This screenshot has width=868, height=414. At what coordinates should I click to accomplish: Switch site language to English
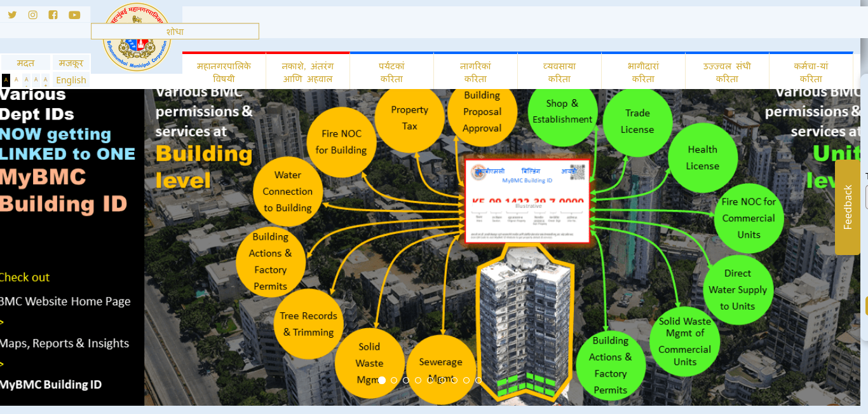[71, 80]
